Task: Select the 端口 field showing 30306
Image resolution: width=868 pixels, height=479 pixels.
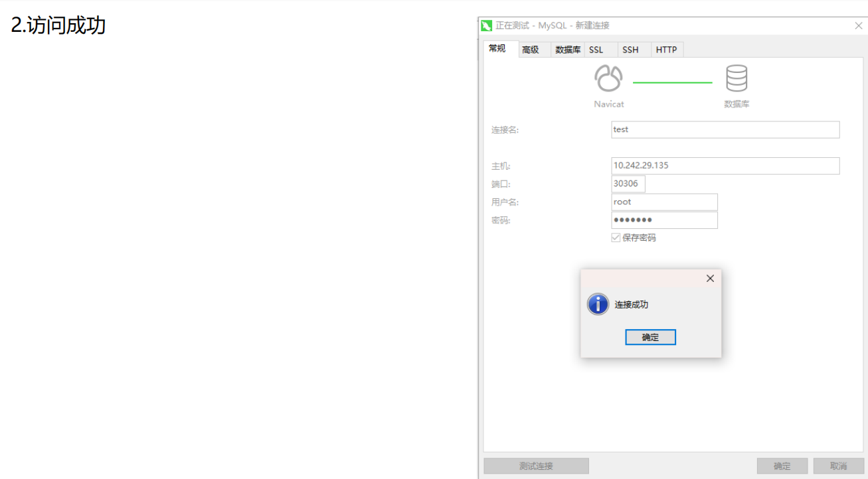Action: (628, 184)
